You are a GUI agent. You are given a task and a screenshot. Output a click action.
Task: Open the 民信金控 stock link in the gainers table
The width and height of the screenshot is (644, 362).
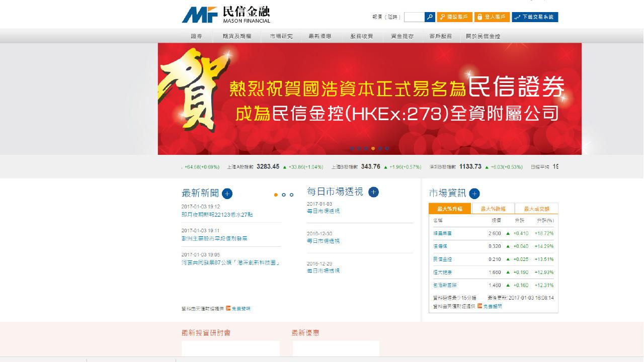click(443, 259)
